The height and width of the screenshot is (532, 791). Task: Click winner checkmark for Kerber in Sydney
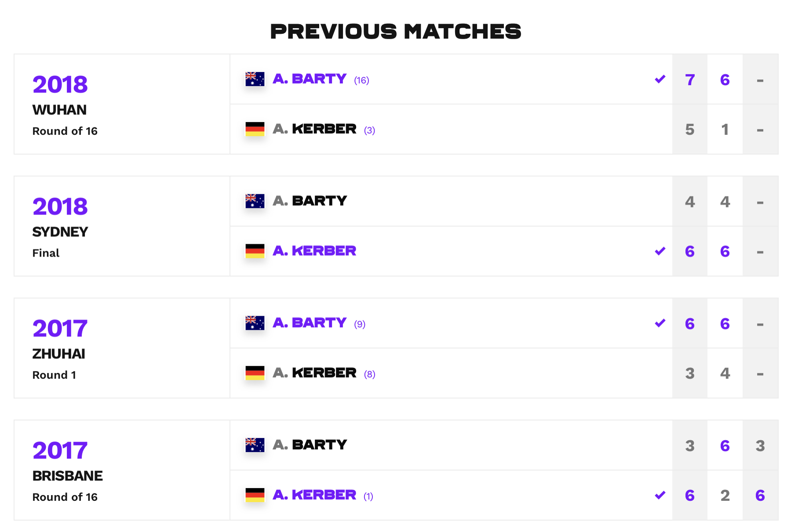pos(660,251)
